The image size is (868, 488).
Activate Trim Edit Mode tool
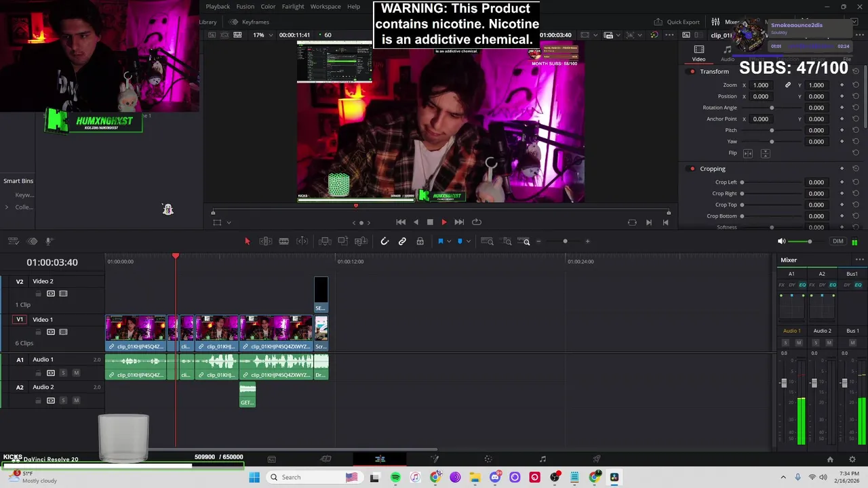[x=266, y=241]
